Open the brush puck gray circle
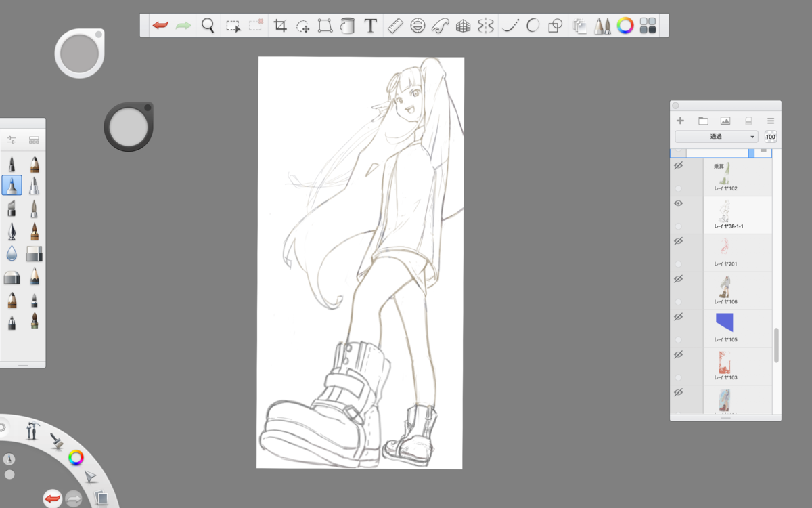This screenshot has height=508, width=812. [80, 53]
